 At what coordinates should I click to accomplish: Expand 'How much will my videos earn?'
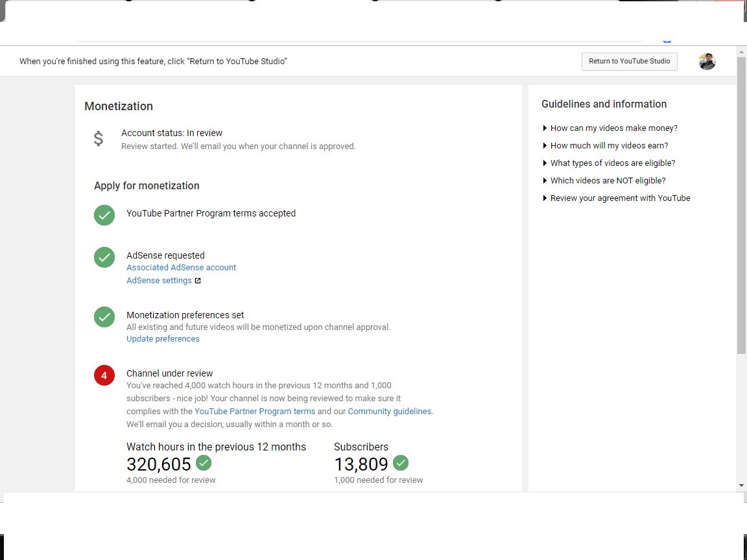(605, 146)
